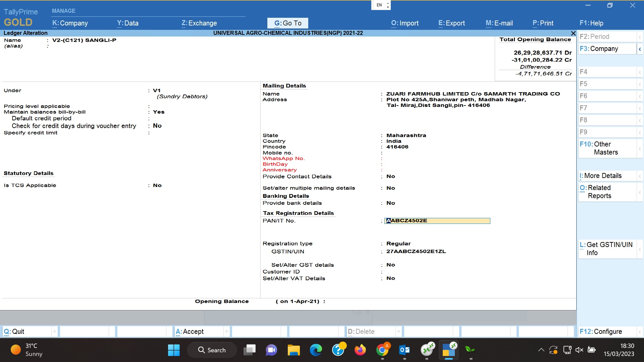Open Task View in taskbar

[x=250, y=350]
